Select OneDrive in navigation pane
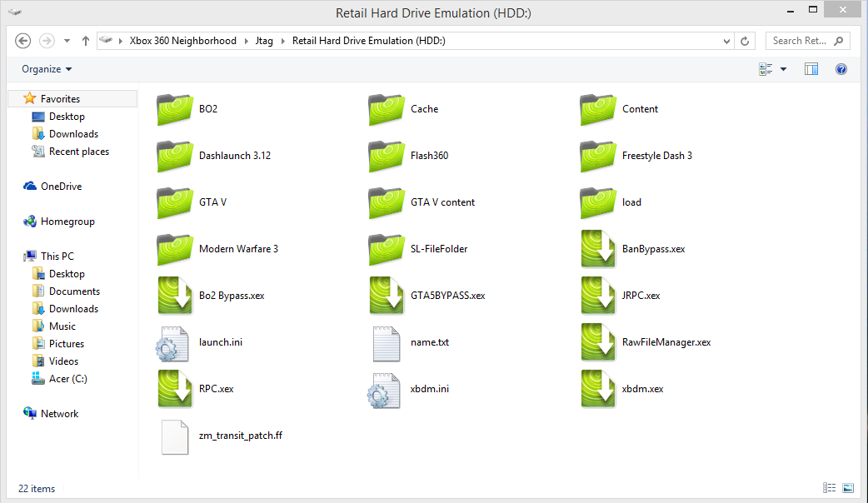This screenshot has height=503, width=868. 61,187
